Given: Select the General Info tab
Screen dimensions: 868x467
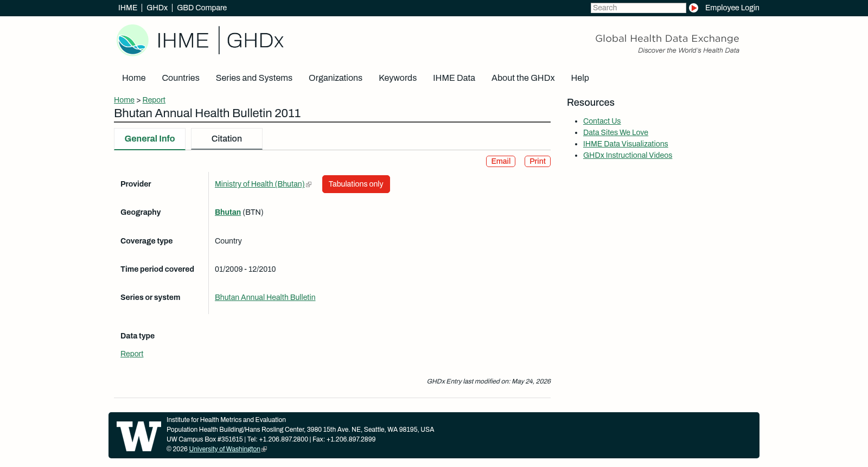Looking at the screenshot, I should pyautogui.click(x=150, y=139).
